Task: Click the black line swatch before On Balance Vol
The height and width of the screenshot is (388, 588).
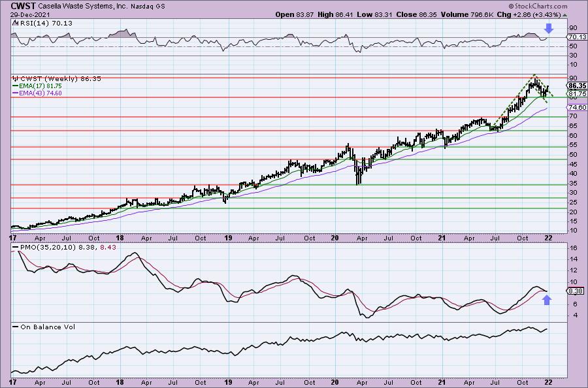Action: pos(15,327)
